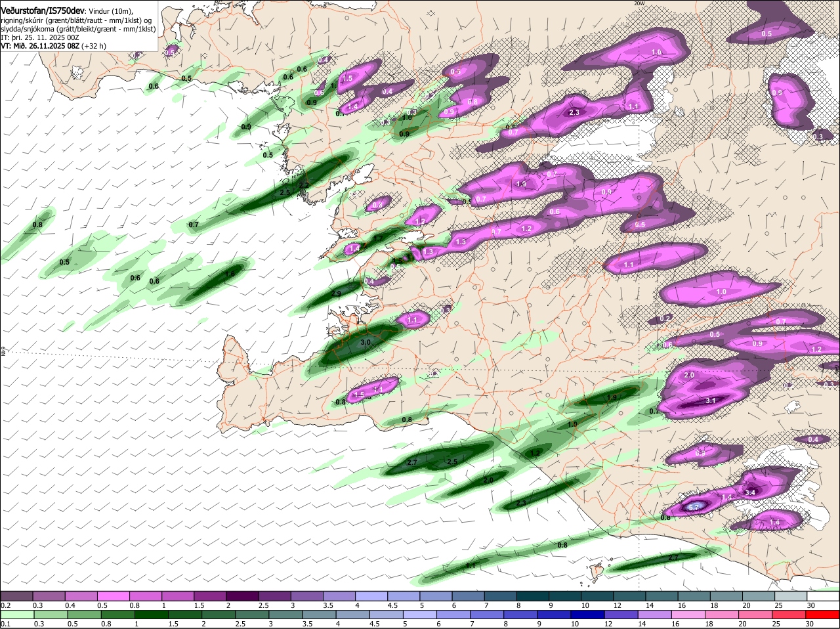Click the '0.1' label in the lower legend

(x=6, y=624)
